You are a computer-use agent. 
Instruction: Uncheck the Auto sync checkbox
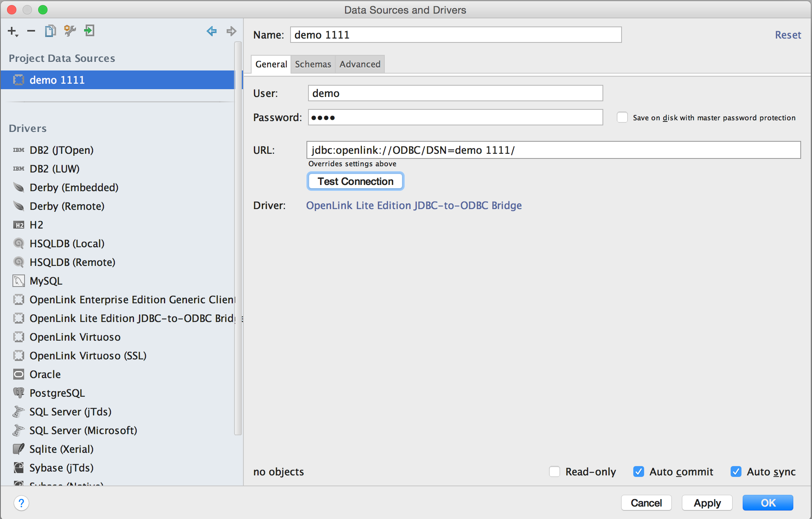(x=736, y=471)
